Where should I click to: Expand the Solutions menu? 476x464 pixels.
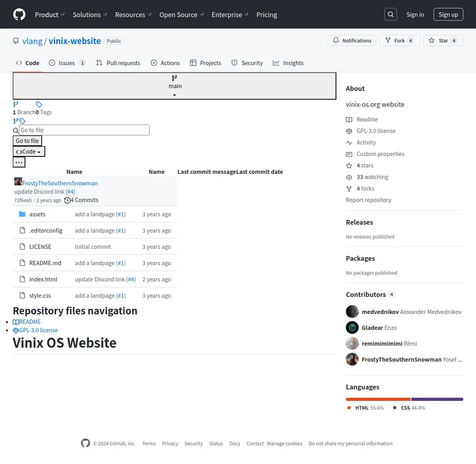90,15
